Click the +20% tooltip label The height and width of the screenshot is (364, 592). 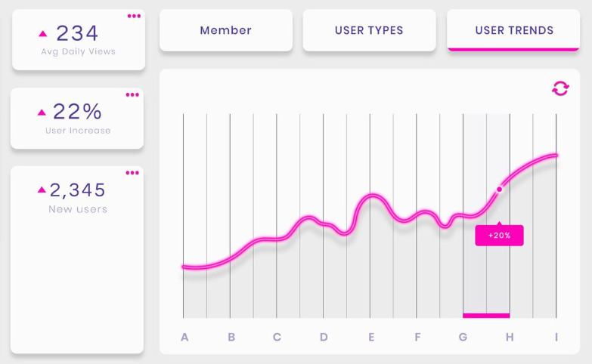(x=499, y=236)
